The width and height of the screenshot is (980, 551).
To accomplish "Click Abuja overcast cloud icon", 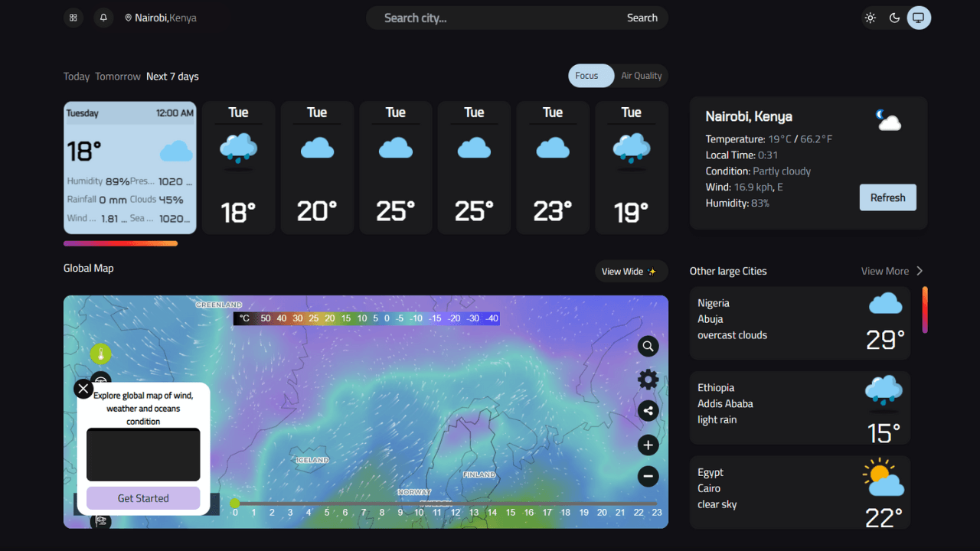I will point(886,304).
